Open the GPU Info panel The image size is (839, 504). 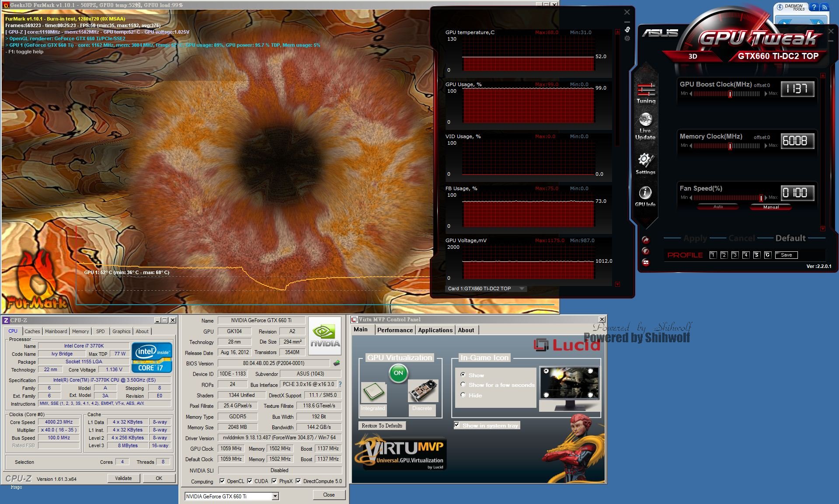click(x=645, y=196)
